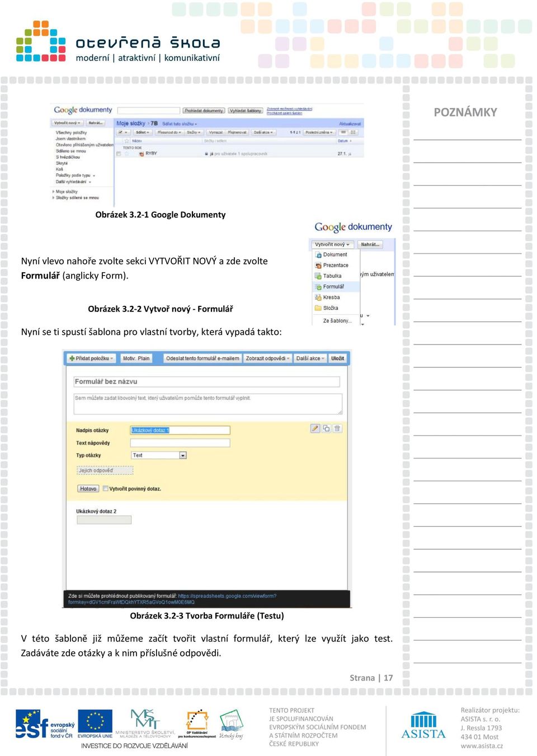
Task: Delete the question with the trash icon
Action: pos(337,428)
